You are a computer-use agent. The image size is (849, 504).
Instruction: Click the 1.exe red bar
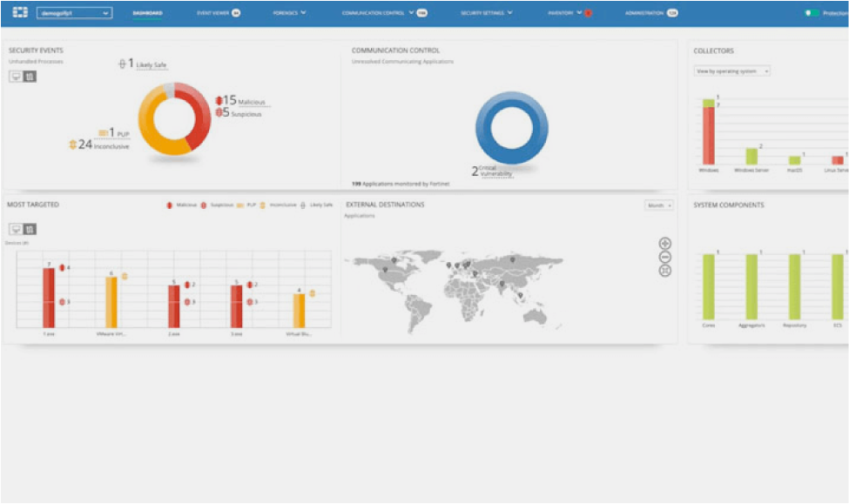(49, 298)
